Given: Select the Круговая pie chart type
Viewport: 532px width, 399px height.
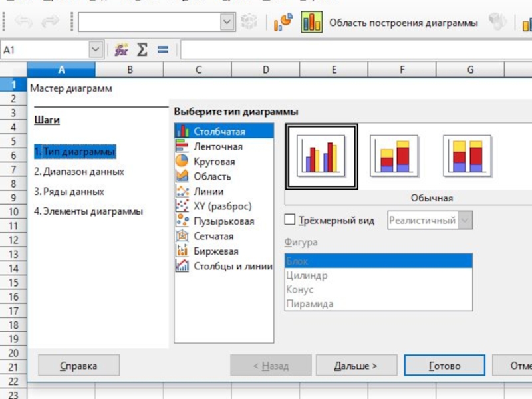Looking at the screenshot, I should [x=213, y=162].
